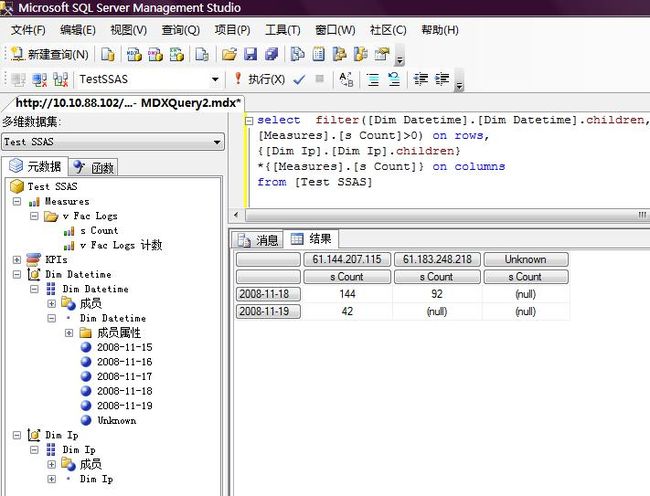Viewport: 650px width, 496px height.
Task: Collapse the select statement outline box
Action: coord(249,121)
